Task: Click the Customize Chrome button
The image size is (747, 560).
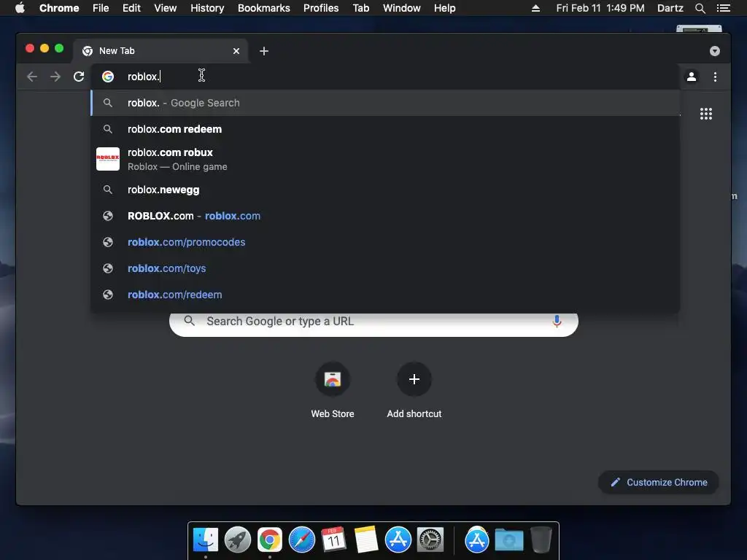Action: pos(659,483)
